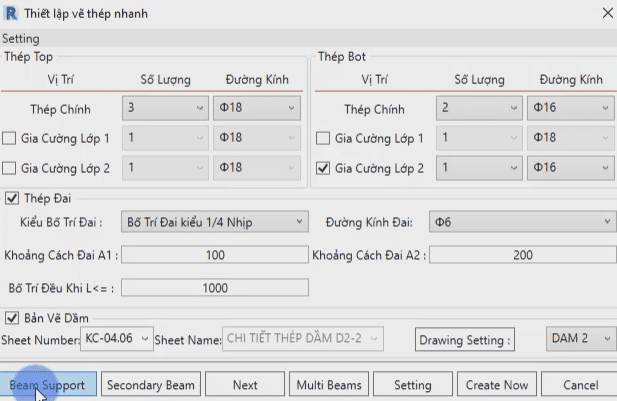Click the Create Now button
617x401 pixels.
(497, 384)
